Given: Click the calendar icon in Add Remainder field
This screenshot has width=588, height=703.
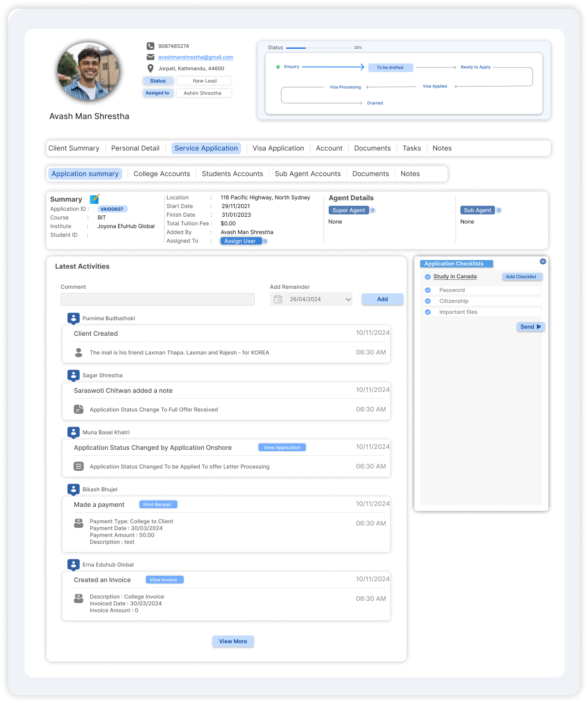Looking at the screenshot, I should click(x=278, y=299).
